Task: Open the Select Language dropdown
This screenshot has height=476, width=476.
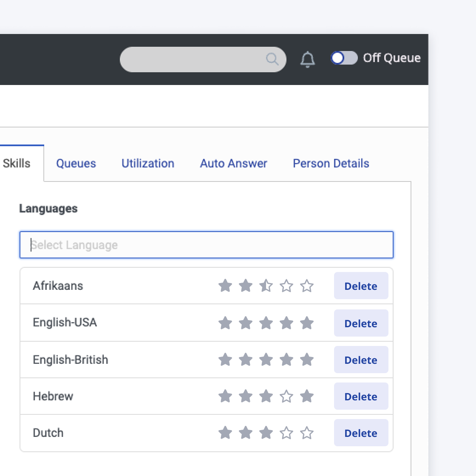Action: coord(206,245)
